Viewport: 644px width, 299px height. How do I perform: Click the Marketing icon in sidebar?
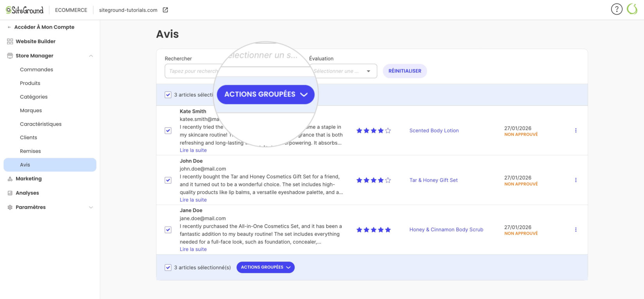pyautogui.click(x=10, y=179)
